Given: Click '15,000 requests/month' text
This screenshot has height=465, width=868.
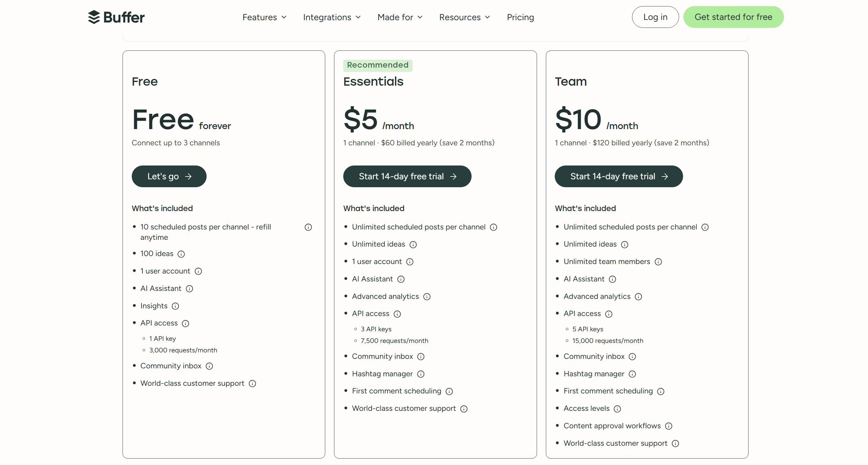Looking at the screenshot, I should tap(608, 341).
